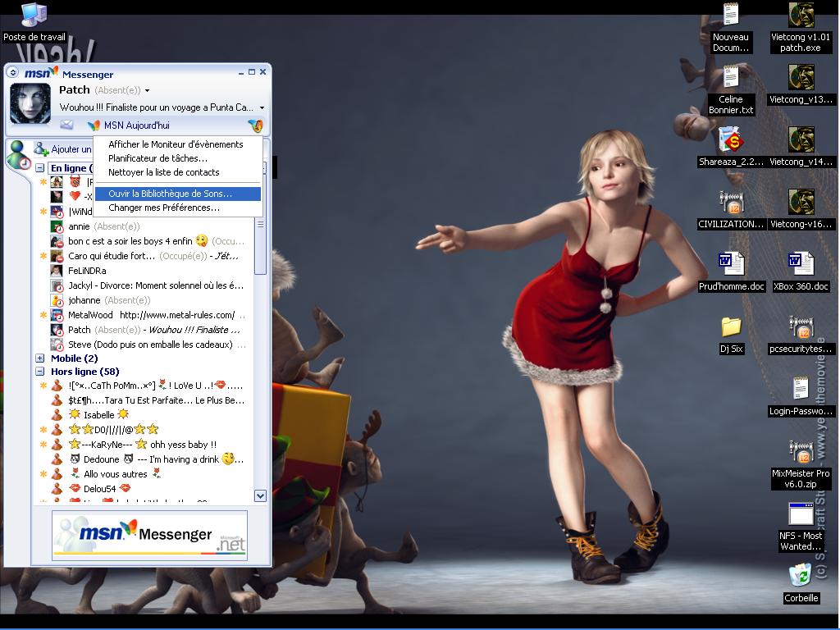Click the MSN Messenger .net banner
Viewport: 840px width, 630px height.
(149, 535)
